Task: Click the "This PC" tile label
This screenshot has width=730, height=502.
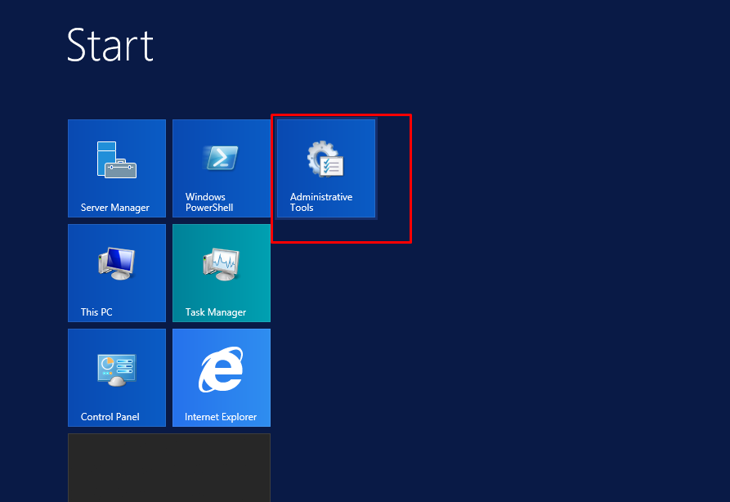Action: [x=97, y=312]
